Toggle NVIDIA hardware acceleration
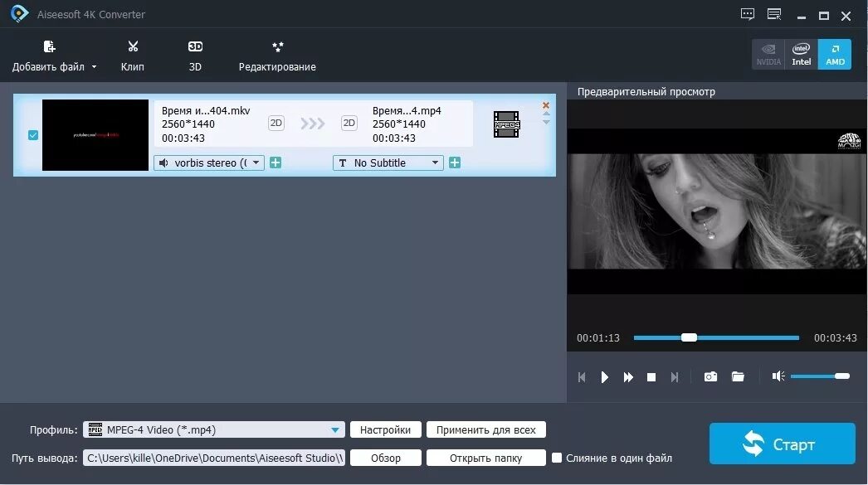 coord(768,54)
